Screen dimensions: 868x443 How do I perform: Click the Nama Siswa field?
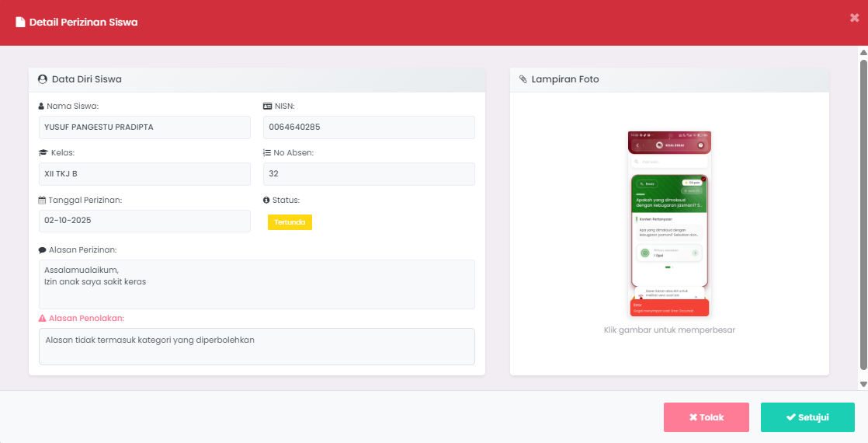point(144,127)
